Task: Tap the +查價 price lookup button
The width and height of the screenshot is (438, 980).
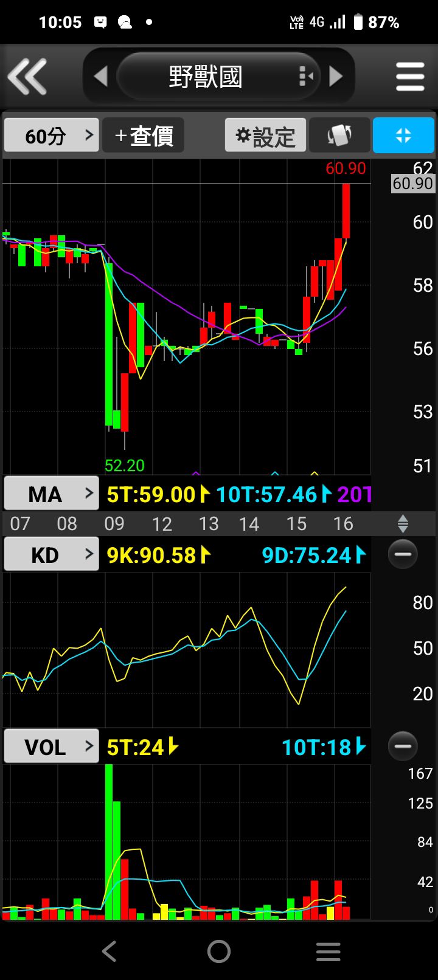Action: [144, 136]
